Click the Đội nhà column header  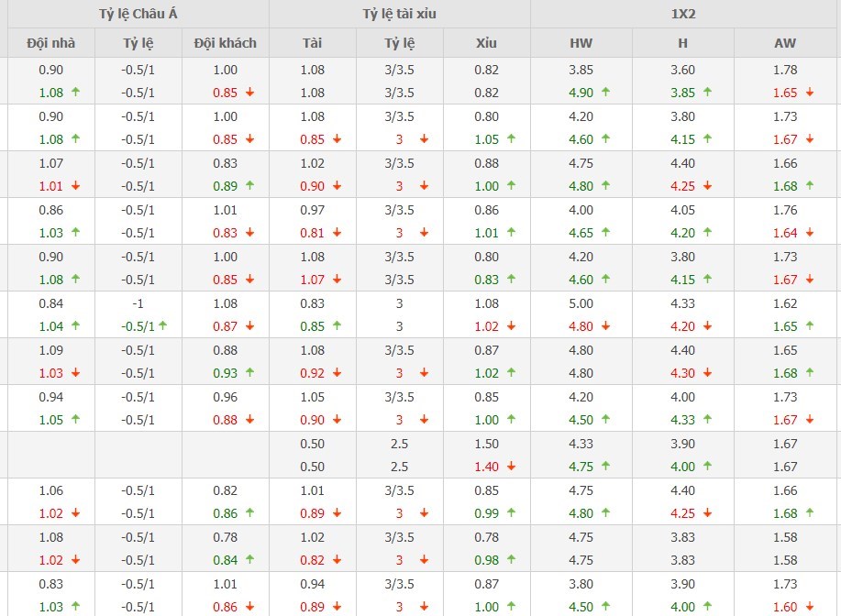[x=51, y=43]
